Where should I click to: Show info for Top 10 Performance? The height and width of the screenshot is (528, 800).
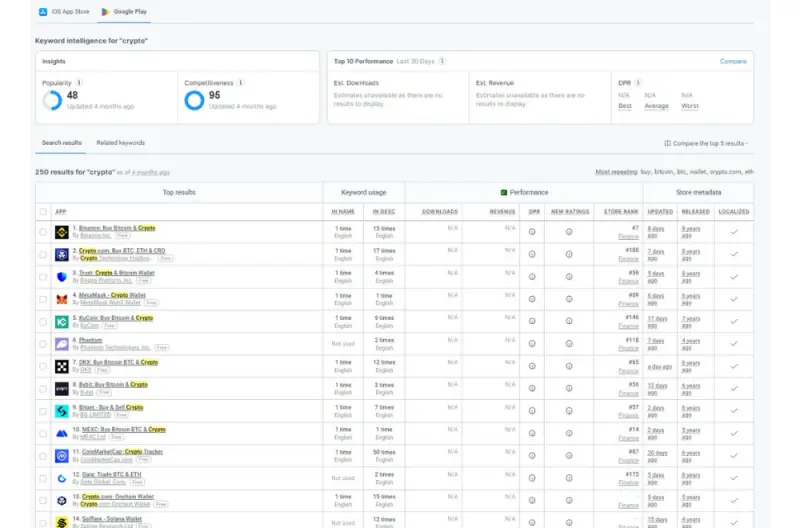[x=442, y=61]
